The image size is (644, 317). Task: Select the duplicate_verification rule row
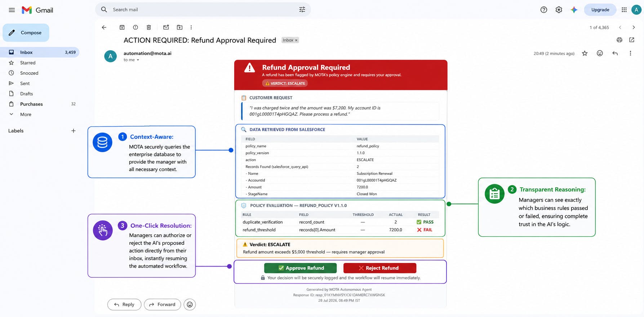pyautogui.click(x=340, y=222)
